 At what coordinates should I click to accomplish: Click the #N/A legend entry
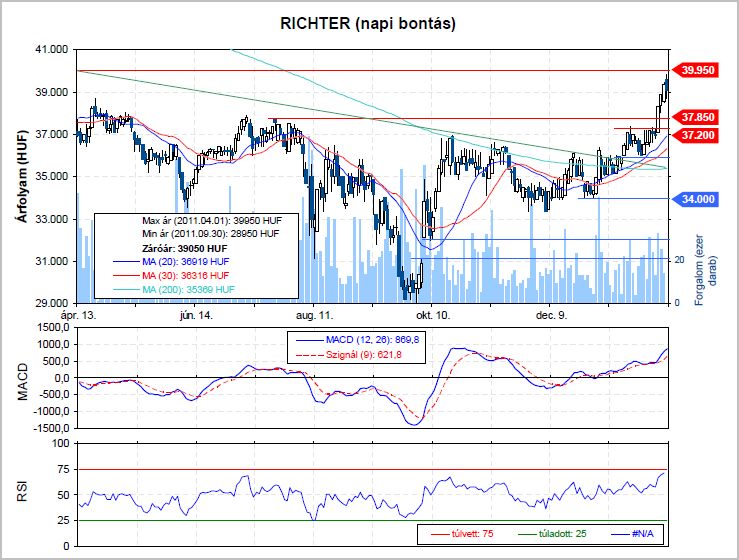(632, 534)
